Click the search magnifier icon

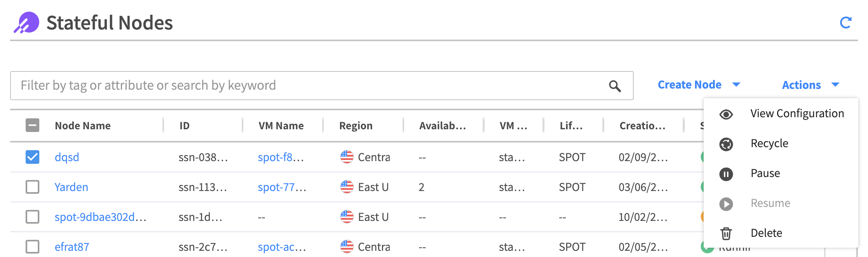click(615, 86)
